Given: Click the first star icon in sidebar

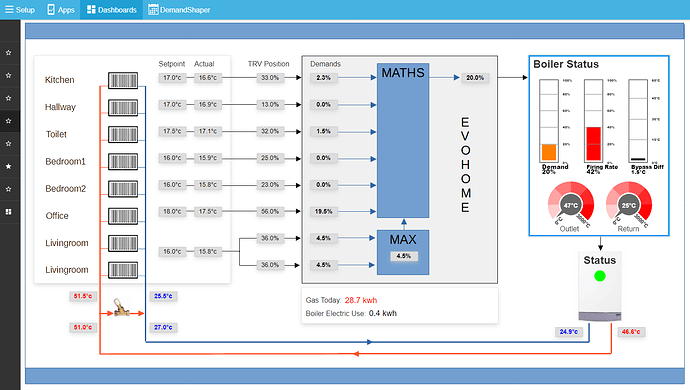Looking at the screenshot, I should pyautogui.click(x=8, y=53).
